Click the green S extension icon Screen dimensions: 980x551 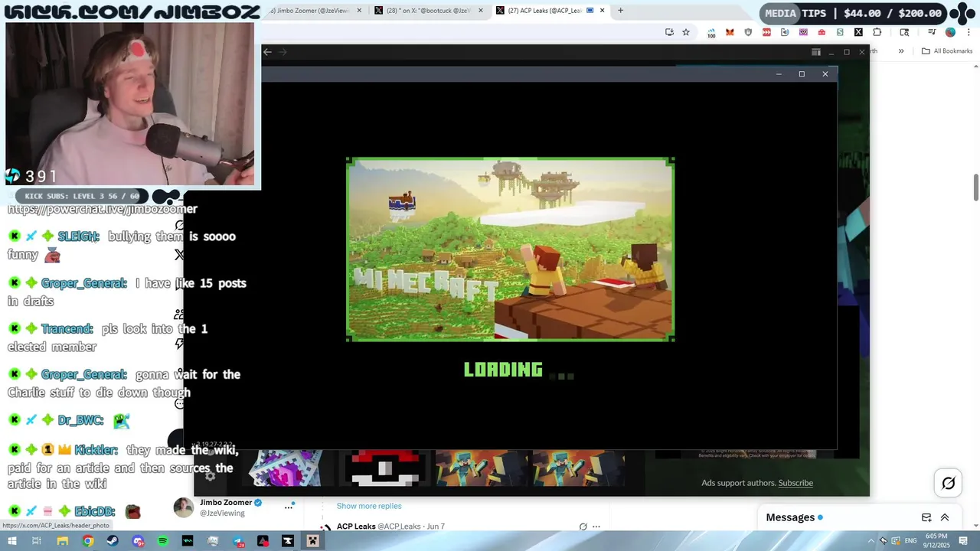pos(840,32)
